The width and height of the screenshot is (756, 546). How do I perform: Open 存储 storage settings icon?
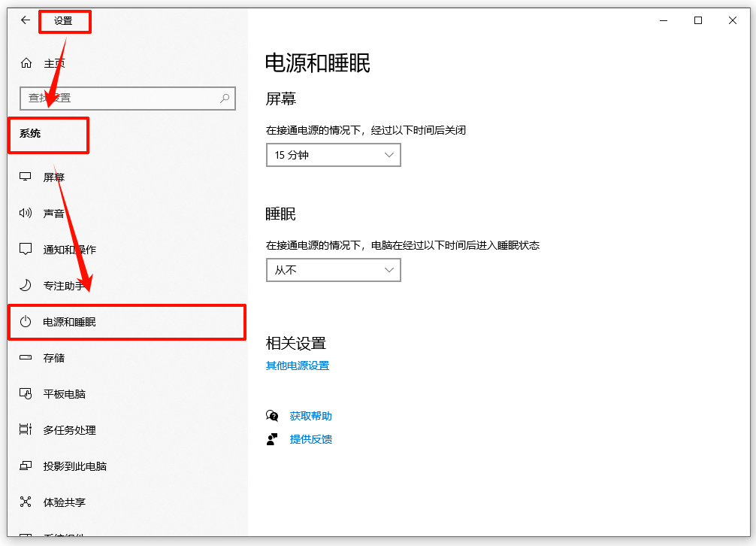tap(26, 358)
